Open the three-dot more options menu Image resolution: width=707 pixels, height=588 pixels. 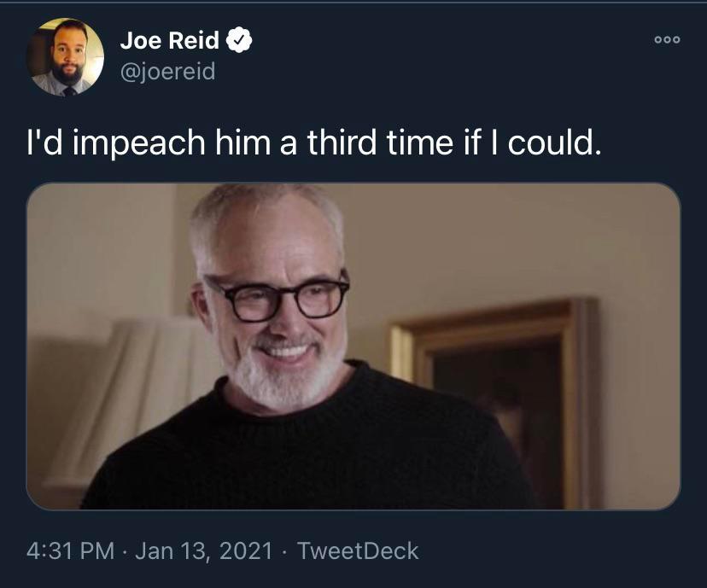[x=667, y=39]
